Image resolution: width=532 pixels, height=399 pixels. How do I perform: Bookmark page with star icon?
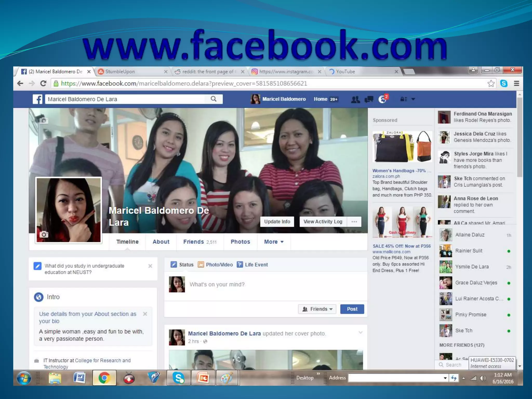tap(491, 84)
